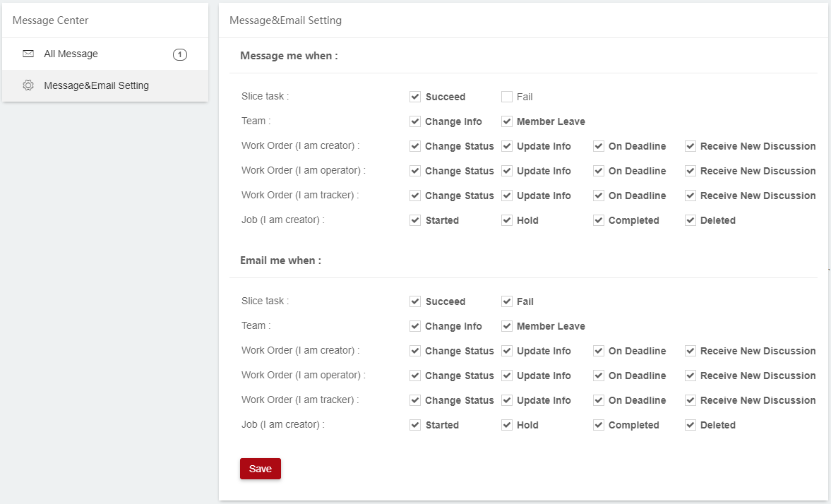Enable Fail checkbox for Slice task messages
Viewport: 831px width, 504px height.
tap(507, 97)
